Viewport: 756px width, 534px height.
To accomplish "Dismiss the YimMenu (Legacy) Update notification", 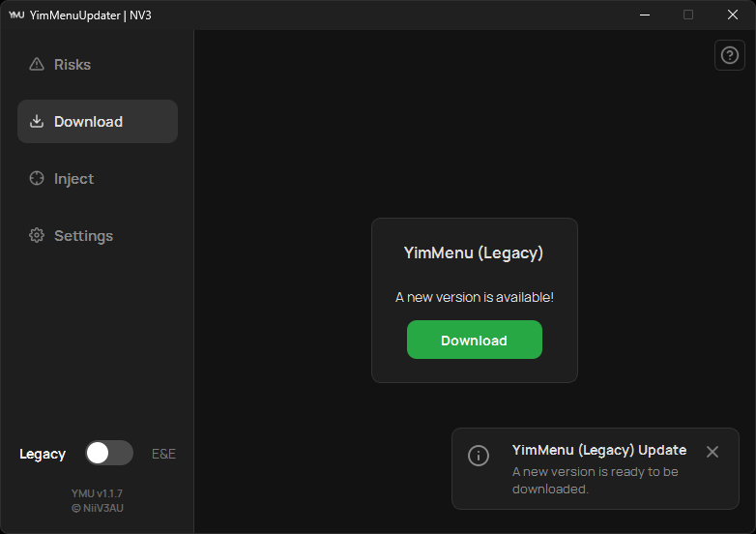I will (712, 452).
